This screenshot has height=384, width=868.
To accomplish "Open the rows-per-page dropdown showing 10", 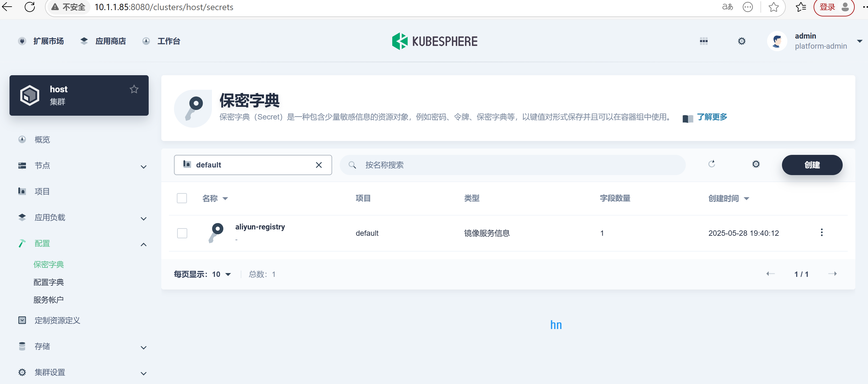I will click(x=221, y=274).
